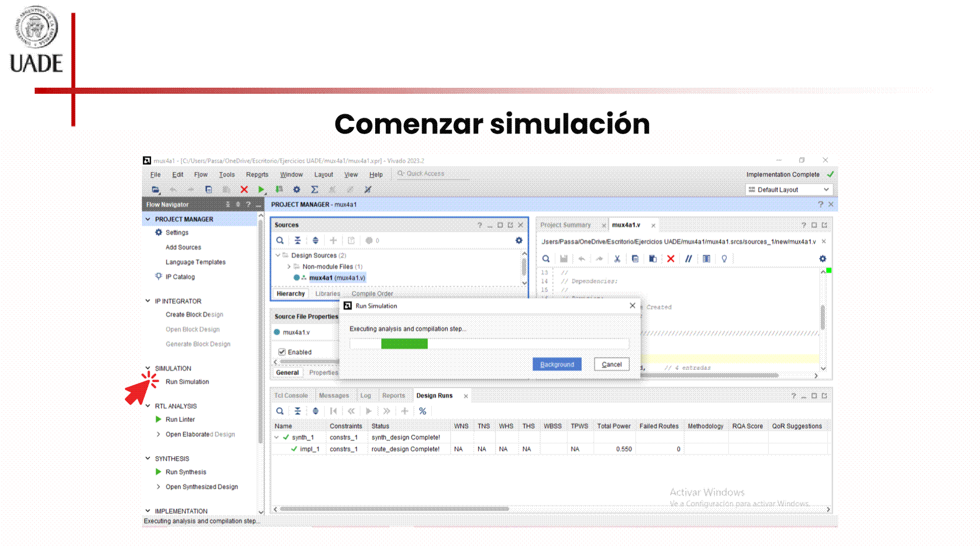Open the Flow menu
The image size is (980, 551).
pyautogui.click(x=201, y=174)
